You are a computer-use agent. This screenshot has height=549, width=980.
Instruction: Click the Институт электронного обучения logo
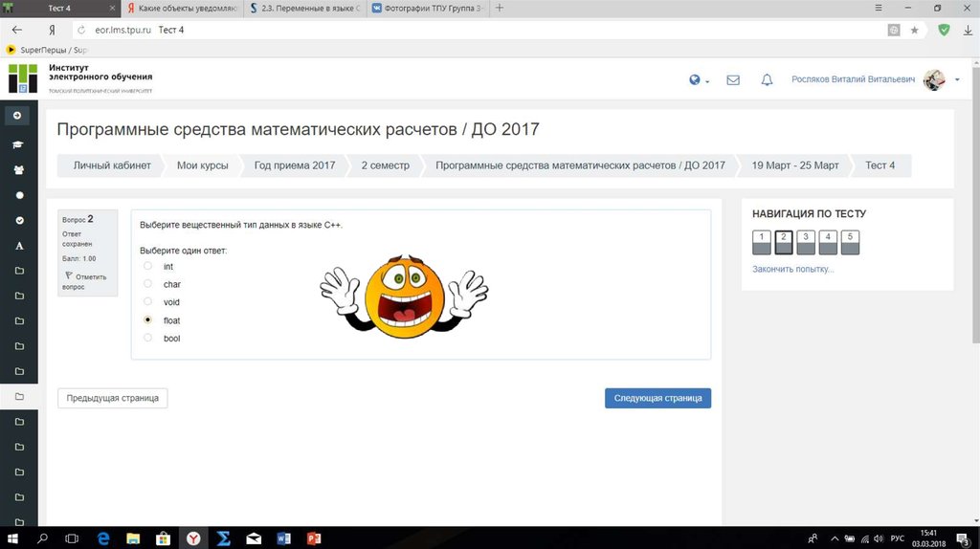(x=80, y=78)
